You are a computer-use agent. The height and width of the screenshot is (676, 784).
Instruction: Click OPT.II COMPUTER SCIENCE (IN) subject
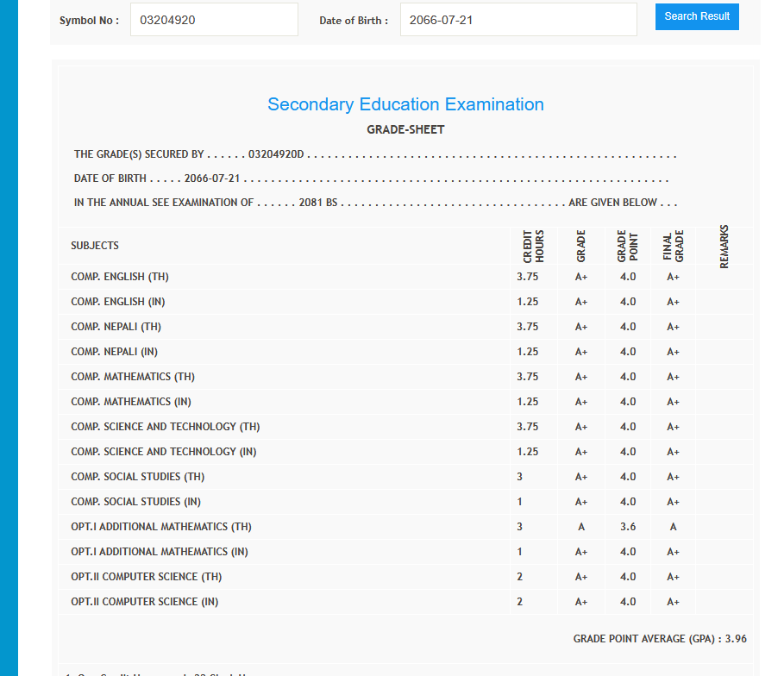coord(145,602)
